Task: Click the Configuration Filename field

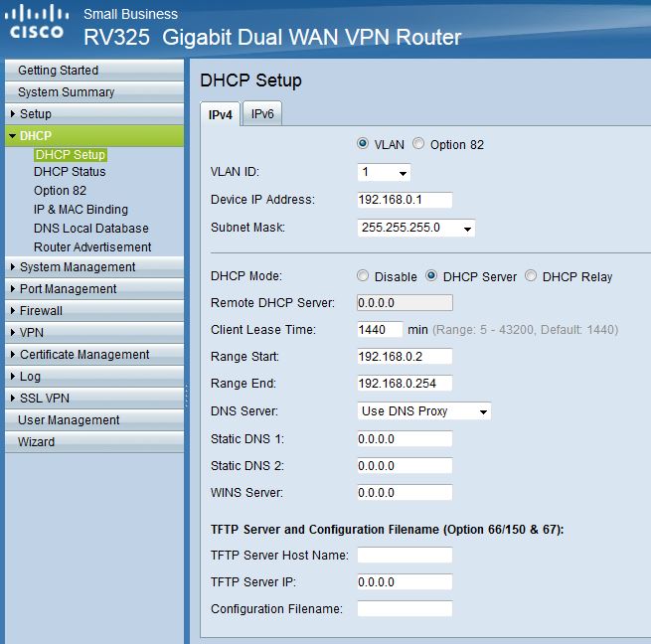Action: tap(405, 609)
